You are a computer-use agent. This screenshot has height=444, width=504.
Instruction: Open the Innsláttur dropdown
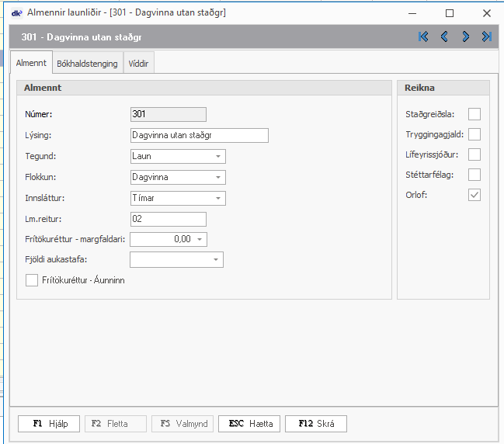tap(218, 198)
